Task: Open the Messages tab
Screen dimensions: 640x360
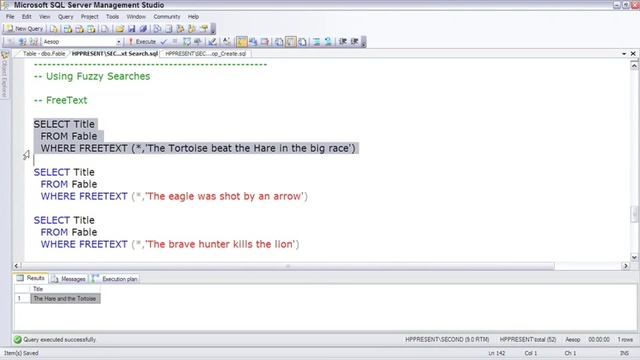Action: (69, 279)
